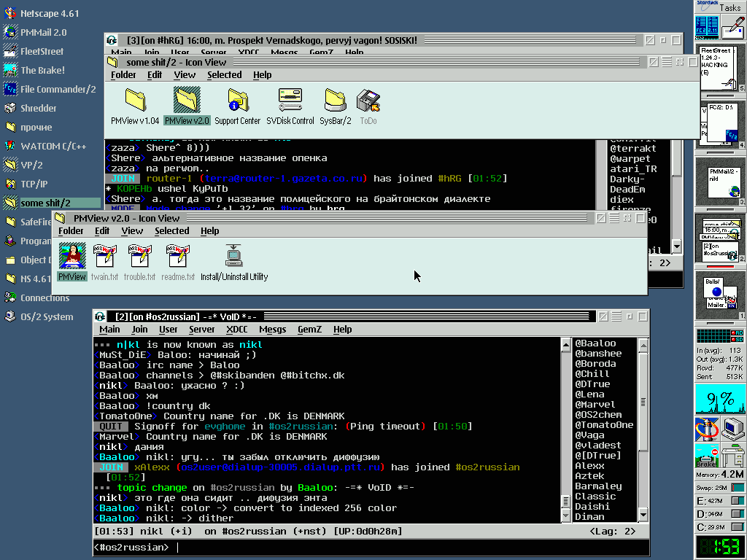Screen dimensions: 747x560
Task: Click the pen and envelope icon under Tasks
Action: click(732, 27)
